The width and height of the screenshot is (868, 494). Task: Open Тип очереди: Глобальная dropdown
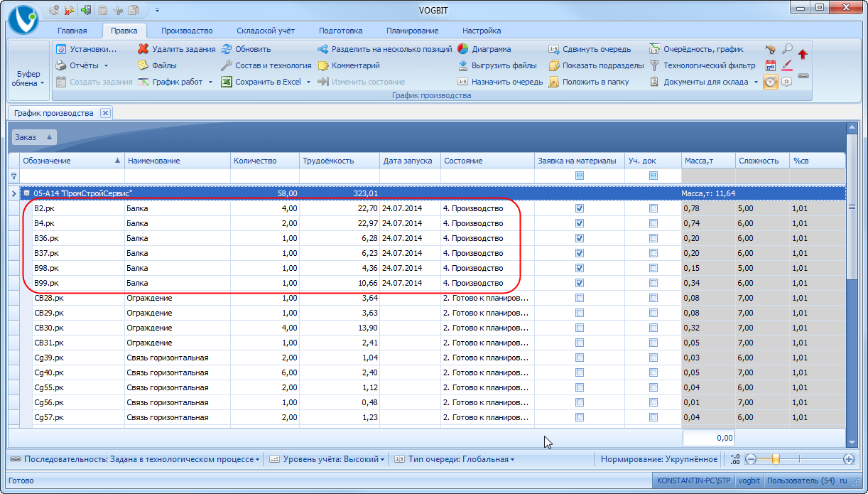click(454, 459)
